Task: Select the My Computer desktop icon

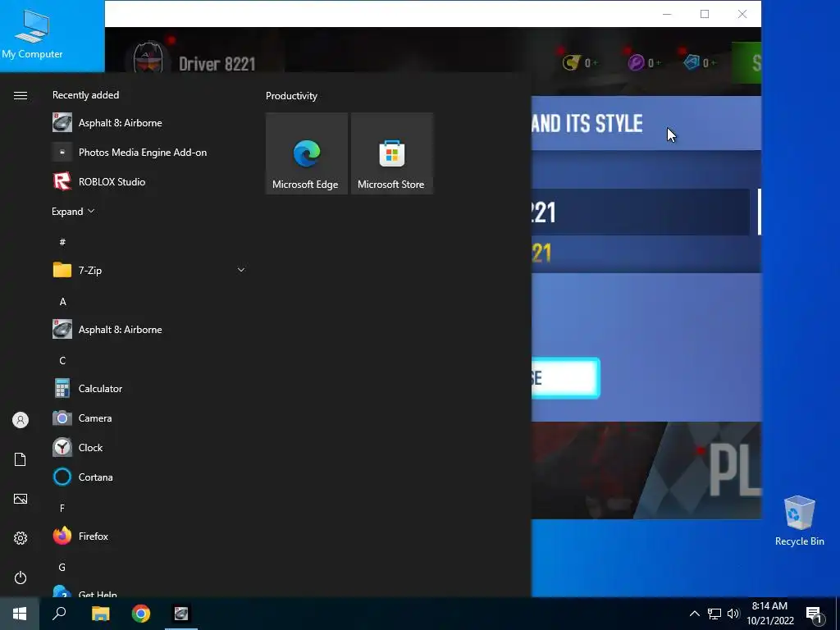Action: (x=32, y=33)
